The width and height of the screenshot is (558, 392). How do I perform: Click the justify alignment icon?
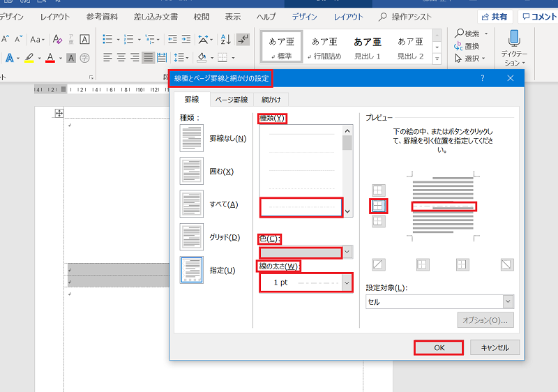click(148, 57)
